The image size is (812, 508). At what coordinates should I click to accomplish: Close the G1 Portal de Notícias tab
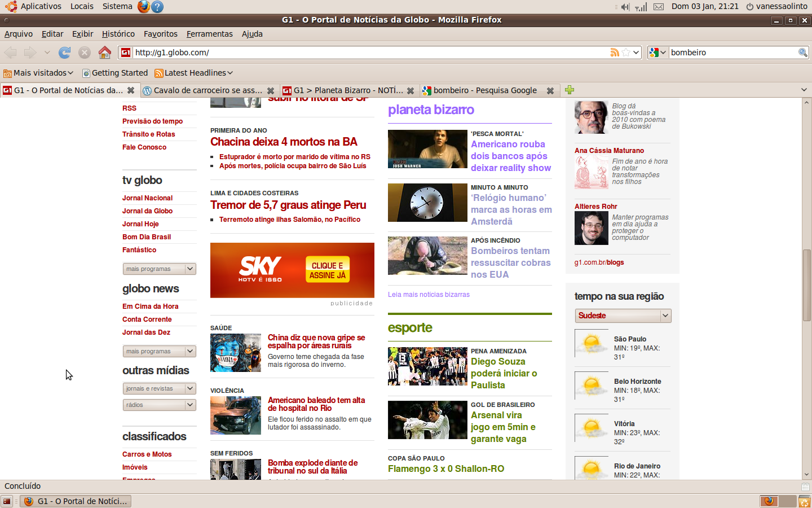tap(131, 90)
